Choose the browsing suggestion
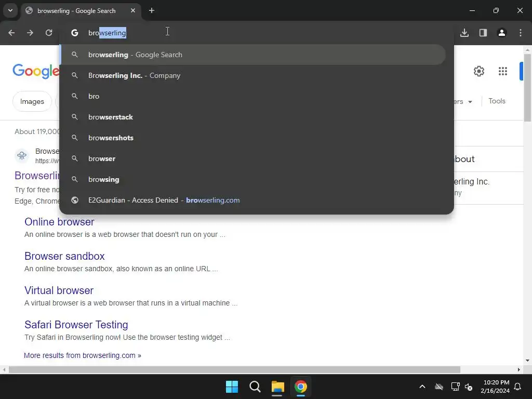Viewport: 532px width, 399px height. pos(253,179)
